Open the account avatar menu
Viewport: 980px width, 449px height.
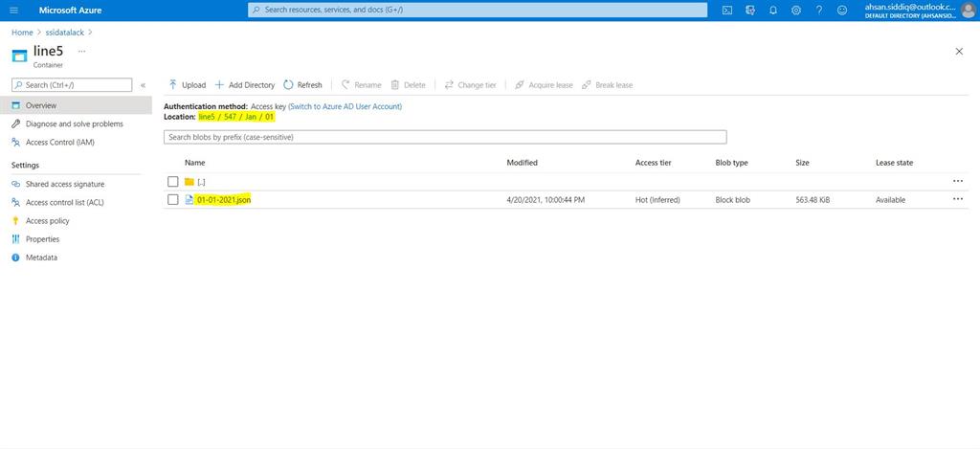[968, 10]
